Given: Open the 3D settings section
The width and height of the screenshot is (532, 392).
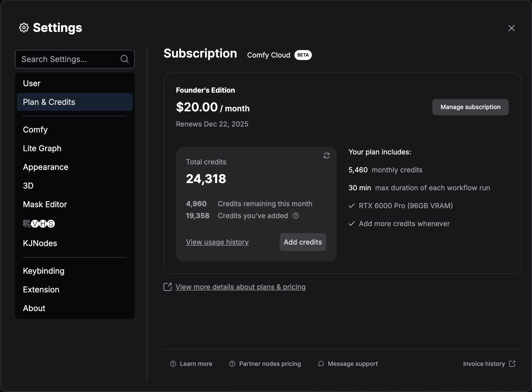Looking at the screenshot, I should coord(28,186).
